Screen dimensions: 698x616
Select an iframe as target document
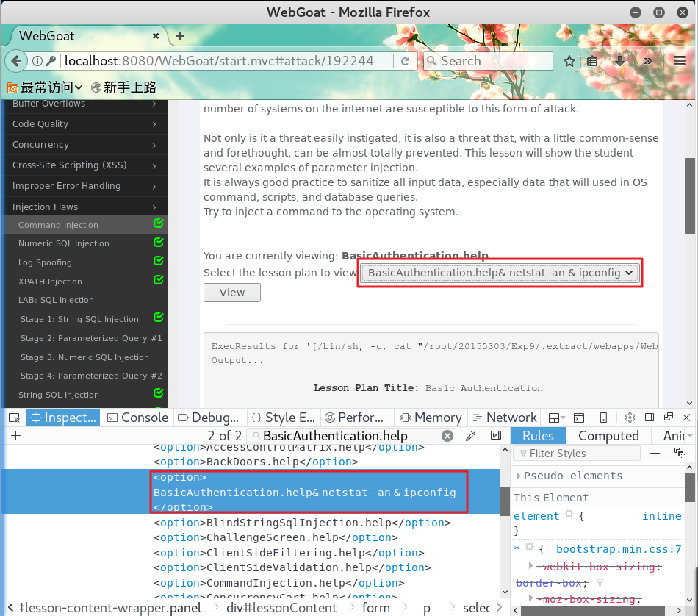(x=556, y=418)
